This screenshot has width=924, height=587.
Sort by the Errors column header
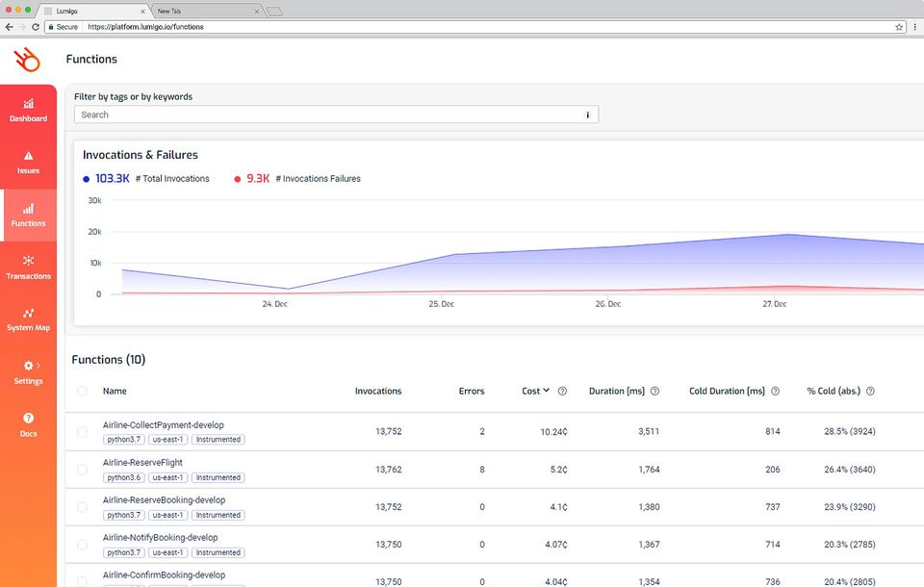[472, 391]
